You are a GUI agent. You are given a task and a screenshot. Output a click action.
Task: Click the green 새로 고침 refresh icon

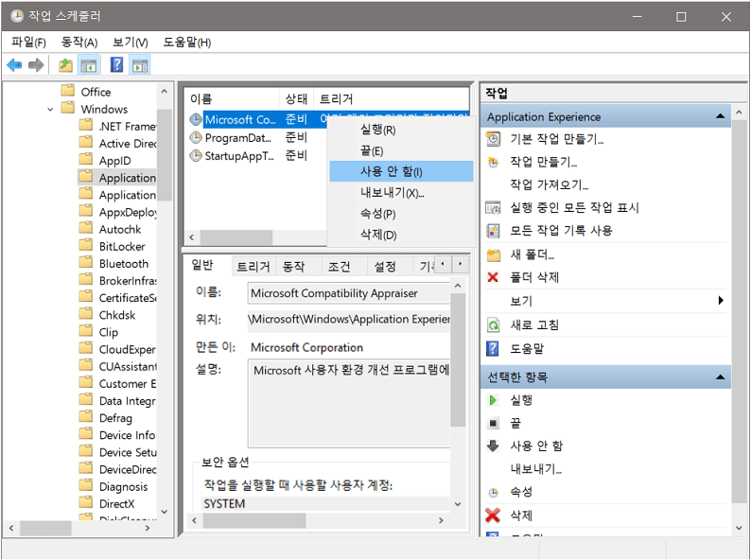[493, 325]
